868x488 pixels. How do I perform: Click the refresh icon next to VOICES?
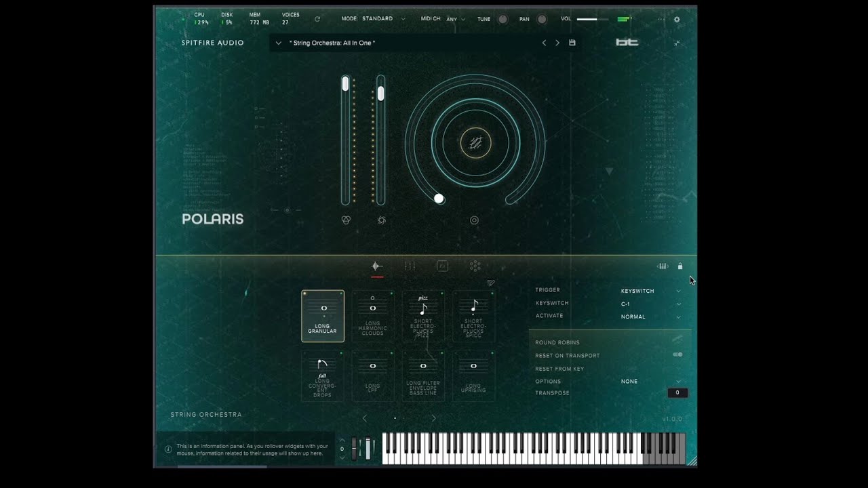pos(317,19)
